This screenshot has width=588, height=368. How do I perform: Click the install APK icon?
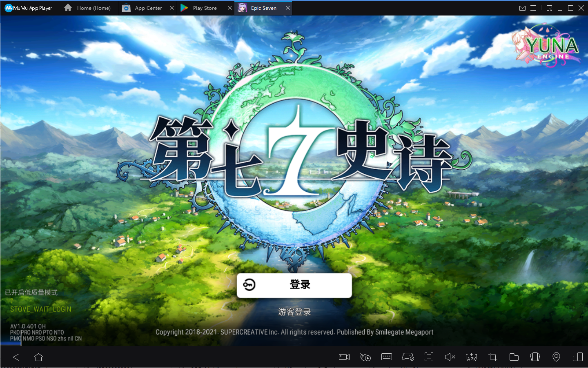(471, 357)
